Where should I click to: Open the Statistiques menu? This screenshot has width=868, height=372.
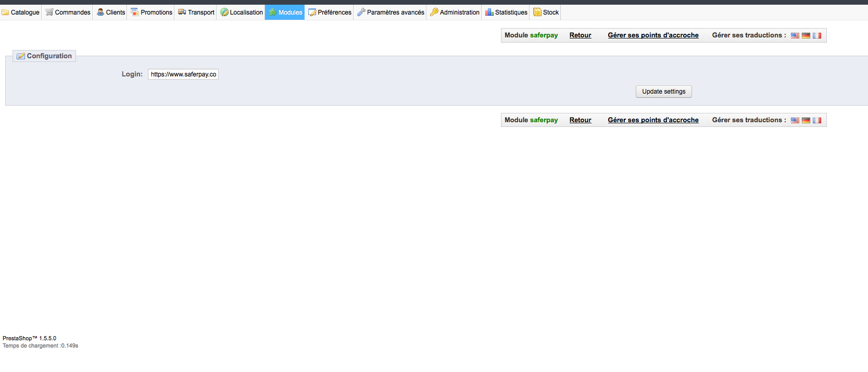[506, 12]
